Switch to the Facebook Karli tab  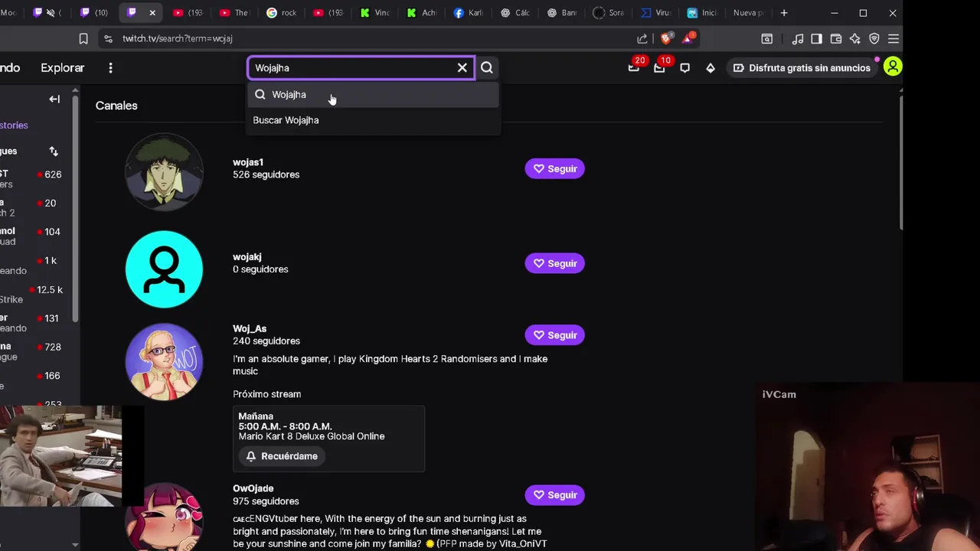(469, 13)
